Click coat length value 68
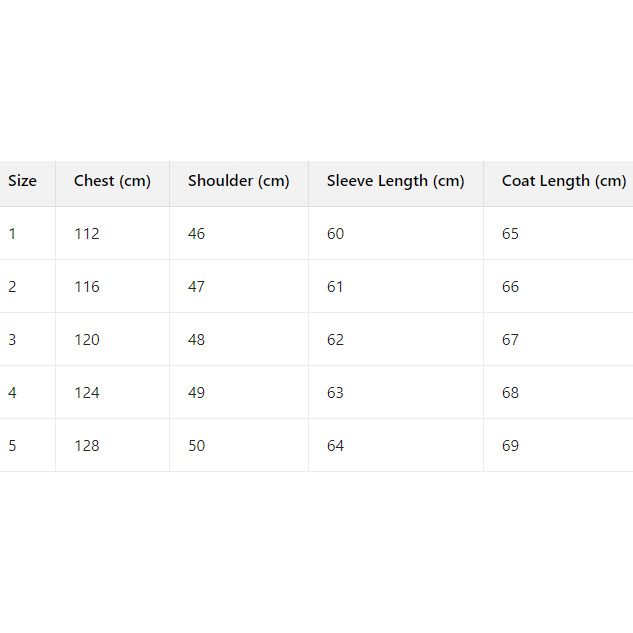 (x=511, y=393)
